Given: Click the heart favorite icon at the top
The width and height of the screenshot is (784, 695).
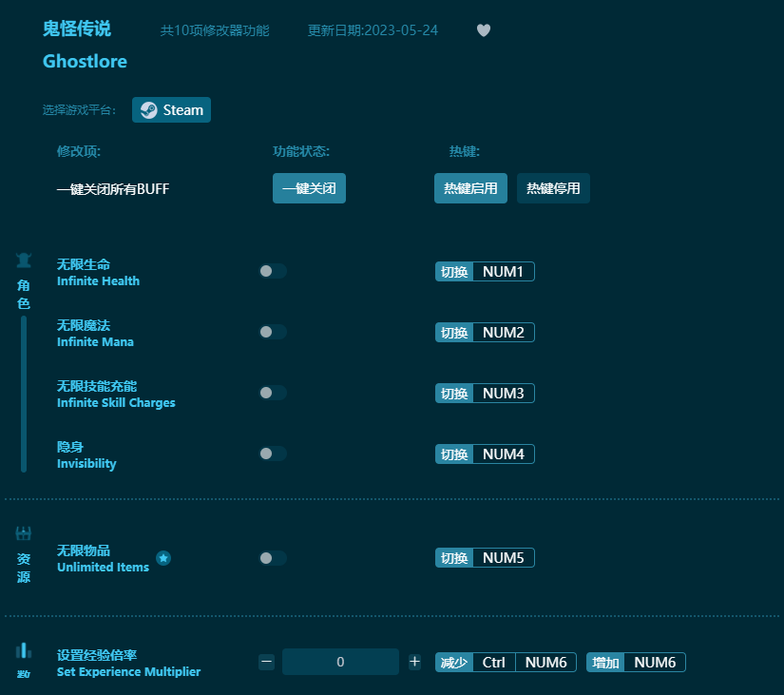Looking at the screenshot, I should tap(484, 30).
